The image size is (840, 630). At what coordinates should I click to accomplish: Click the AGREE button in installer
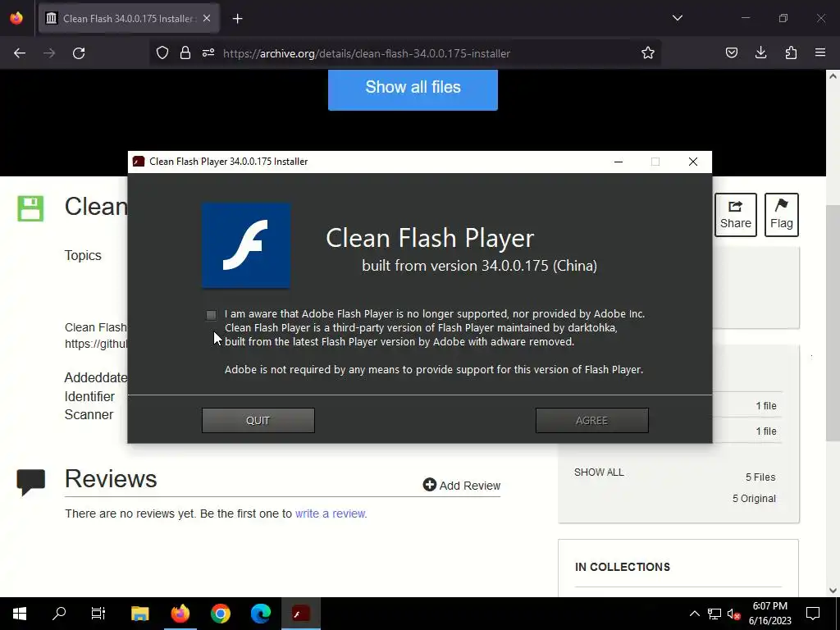coord(592,421)
